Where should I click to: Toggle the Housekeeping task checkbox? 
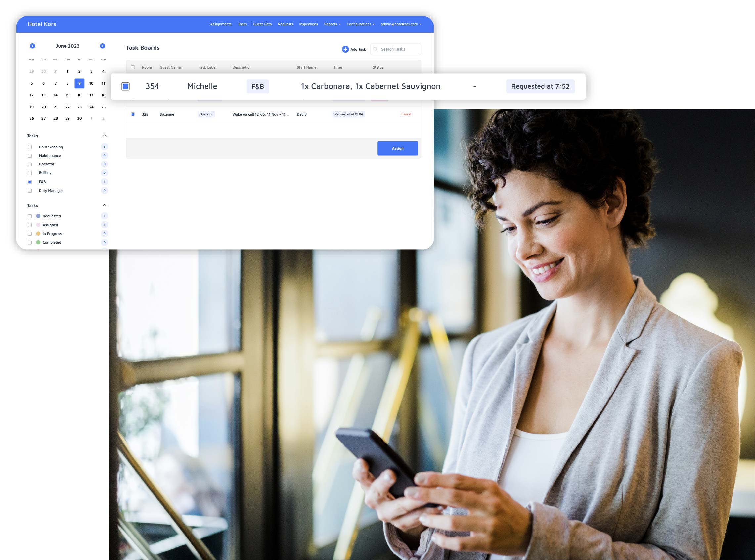(29, 147)
